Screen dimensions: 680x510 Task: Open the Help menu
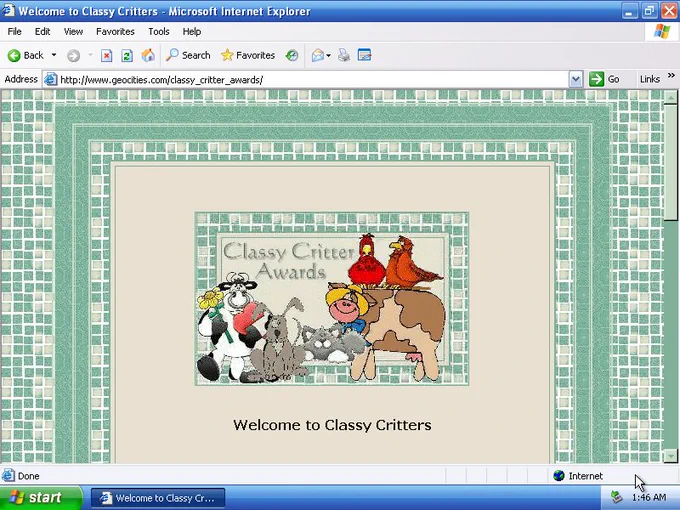coord(192,32)
